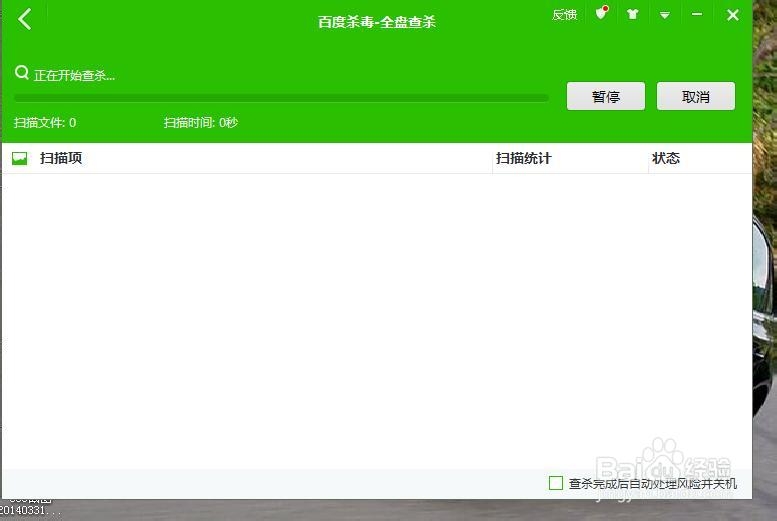The image size is (777, 521).
Task: Click the scan progress bar
Action: pos(281,98)
